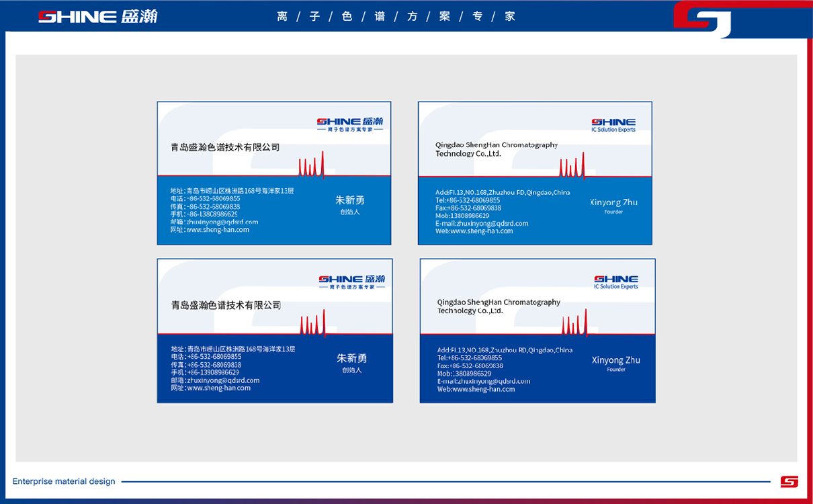Image resolution: width=813 pixels, height=504 pixels.
Task: Click the red chromatogram peaks on light-blue Chinese card
Action: click(x=312, y=165)
